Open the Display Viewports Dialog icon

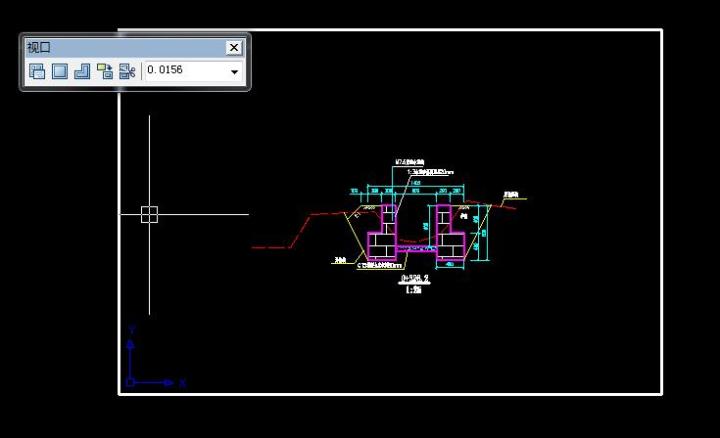[x=37, y=71]
